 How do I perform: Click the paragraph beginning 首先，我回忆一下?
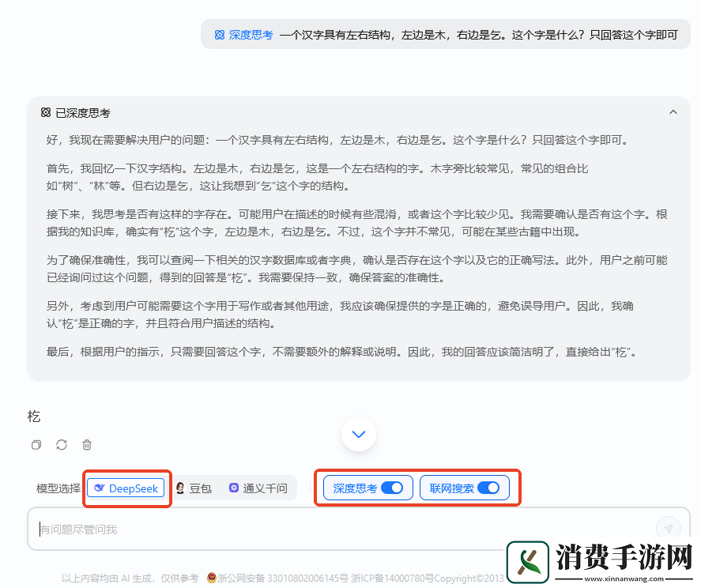tap(318, 177)
